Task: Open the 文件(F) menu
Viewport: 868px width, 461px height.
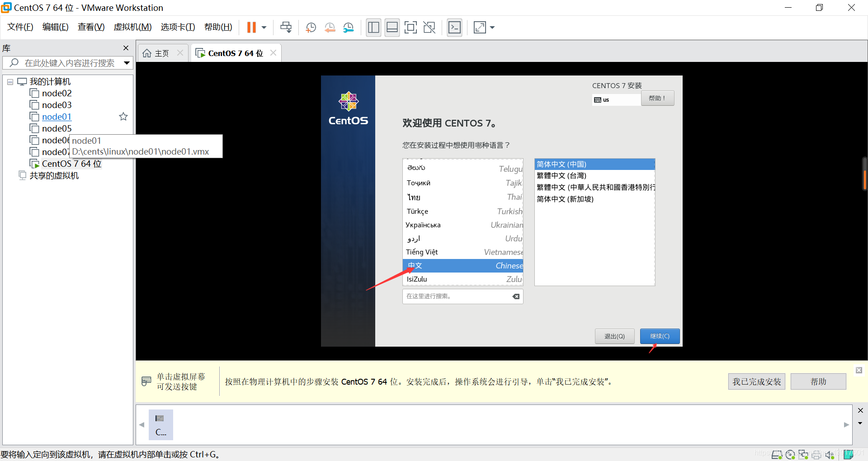Action: [20, 27]
